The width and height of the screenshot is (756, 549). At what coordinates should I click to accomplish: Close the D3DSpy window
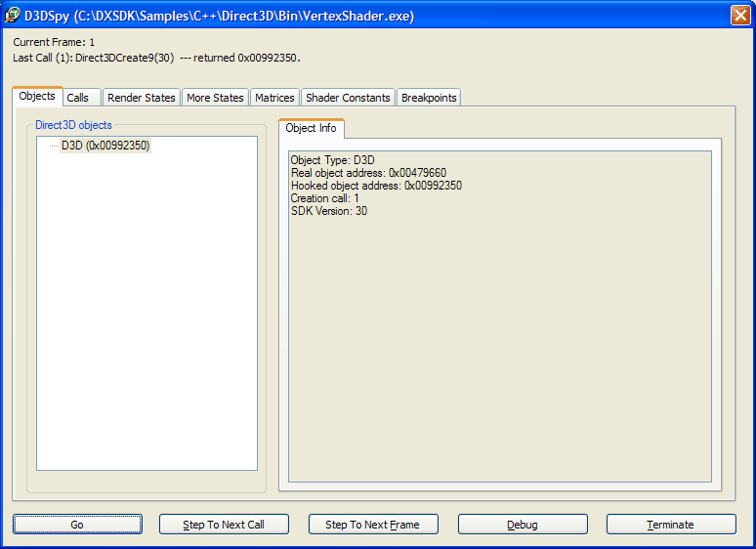click(740, 16)
